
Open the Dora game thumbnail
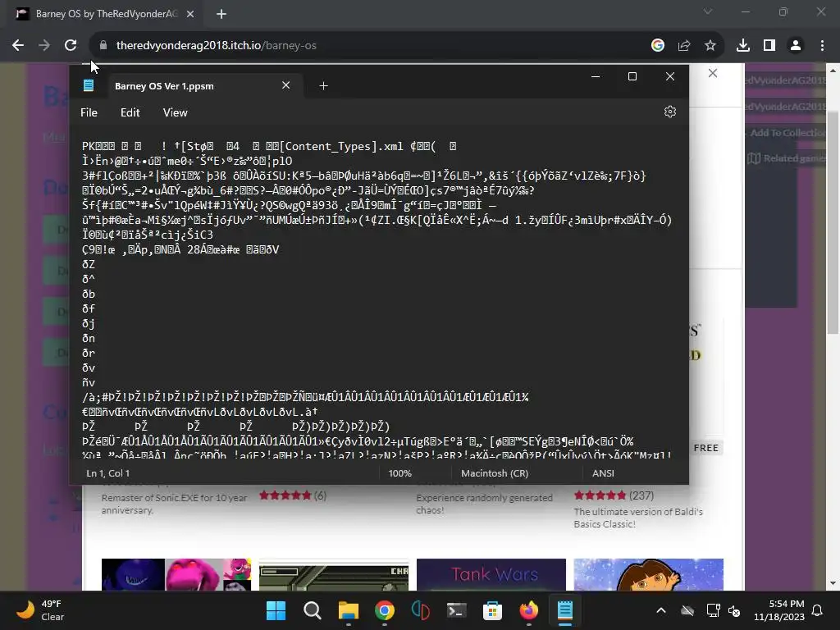pos(648,574)
